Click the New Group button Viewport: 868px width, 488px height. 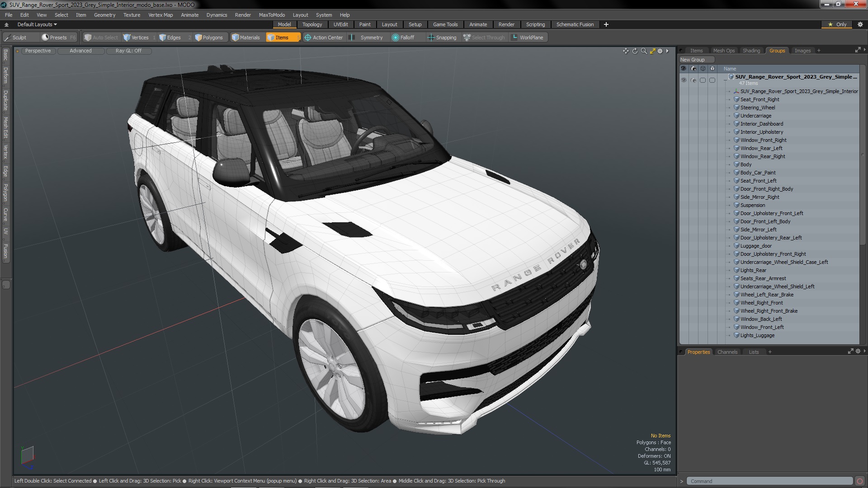(x=696, y=60)
